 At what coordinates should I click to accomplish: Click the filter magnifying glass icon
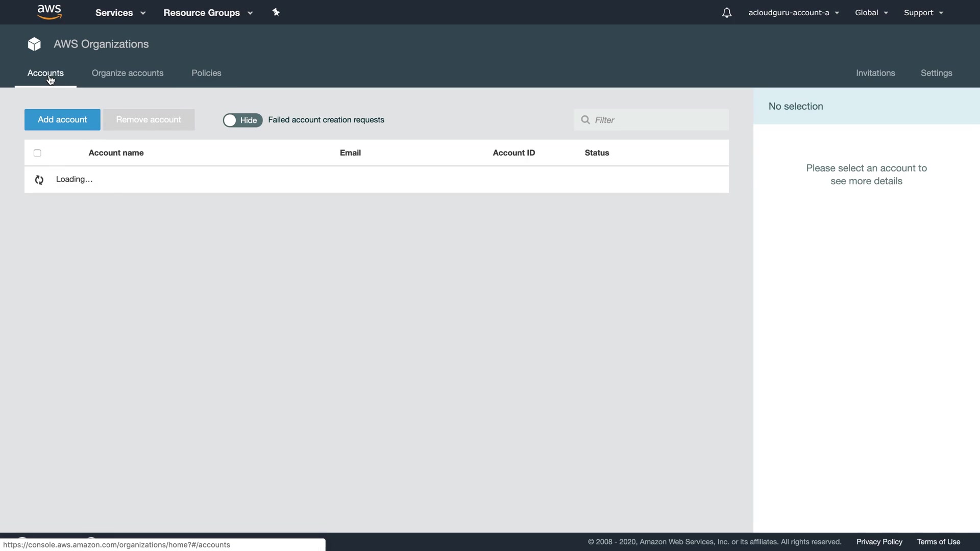point(585,120)
